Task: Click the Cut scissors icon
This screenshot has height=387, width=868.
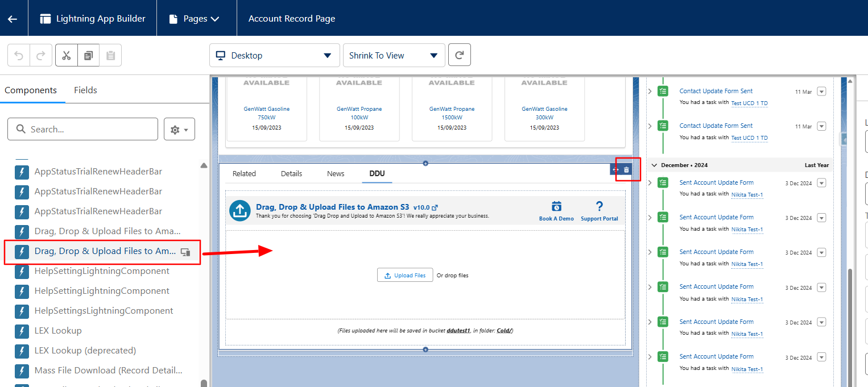Action: [66, 56]
